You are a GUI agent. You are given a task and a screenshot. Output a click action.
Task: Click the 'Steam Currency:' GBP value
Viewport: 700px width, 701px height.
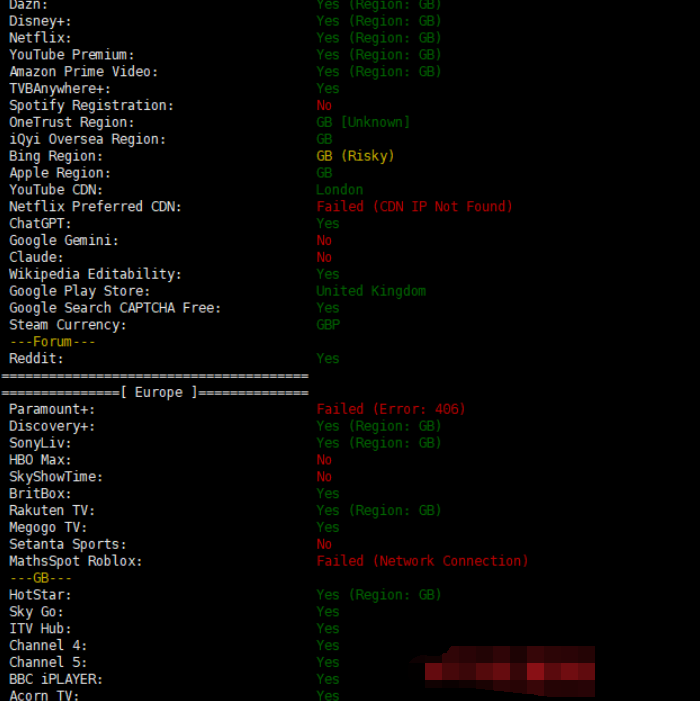click(328, 325)
